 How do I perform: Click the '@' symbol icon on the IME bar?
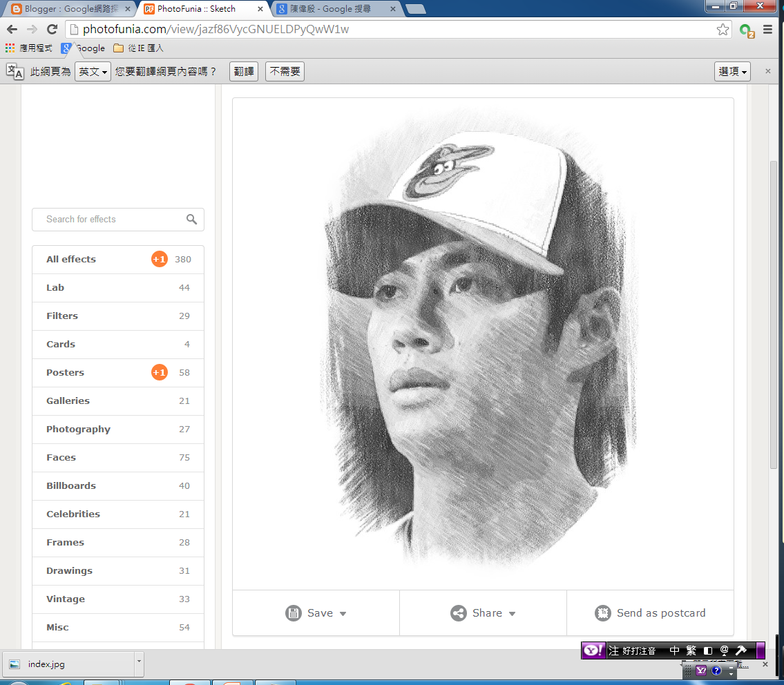click(x=724, y=650)
